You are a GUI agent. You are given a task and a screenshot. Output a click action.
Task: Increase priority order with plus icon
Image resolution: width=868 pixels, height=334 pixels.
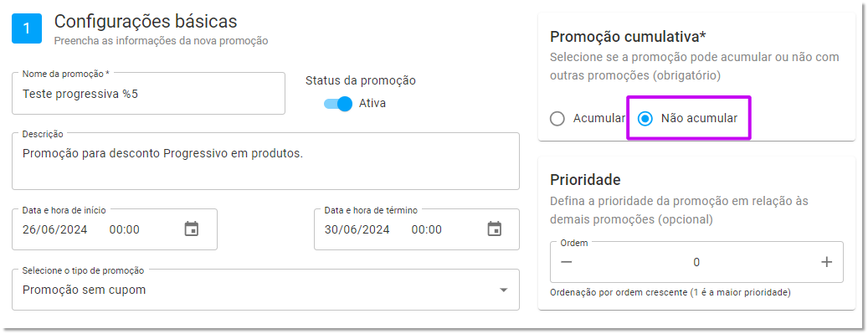point(826,262)
